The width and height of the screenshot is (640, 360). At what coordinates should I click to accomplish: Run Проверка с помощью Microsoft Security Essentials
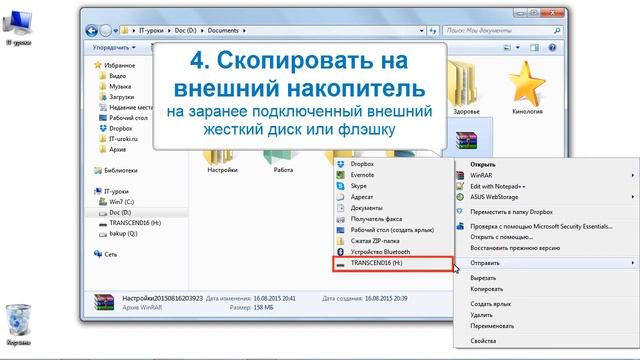coord(547,227)
